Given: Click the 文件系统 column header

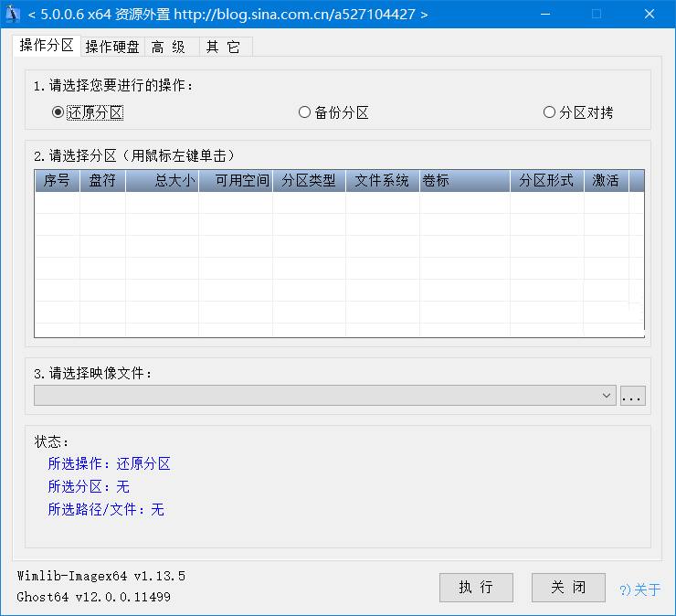Looking at the screenshot, I should click(x=382, y=181).
